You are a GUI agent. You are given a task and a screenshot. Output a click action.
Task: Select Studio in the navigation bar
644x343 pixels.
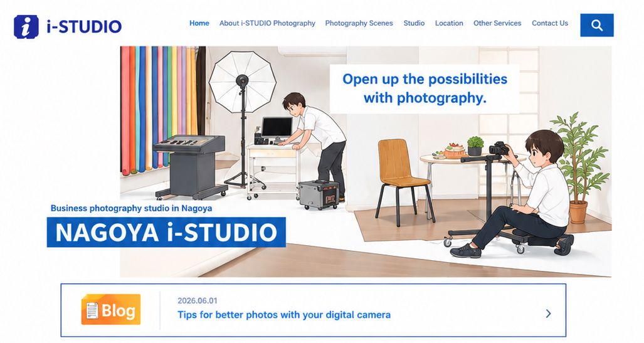tap(414, 23)
